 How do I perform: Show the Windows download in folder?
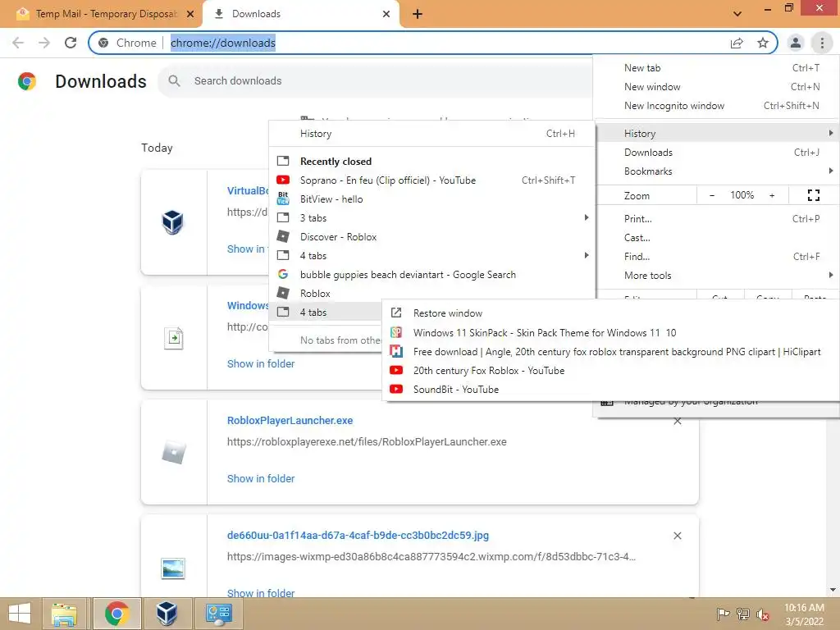(261, 363)
